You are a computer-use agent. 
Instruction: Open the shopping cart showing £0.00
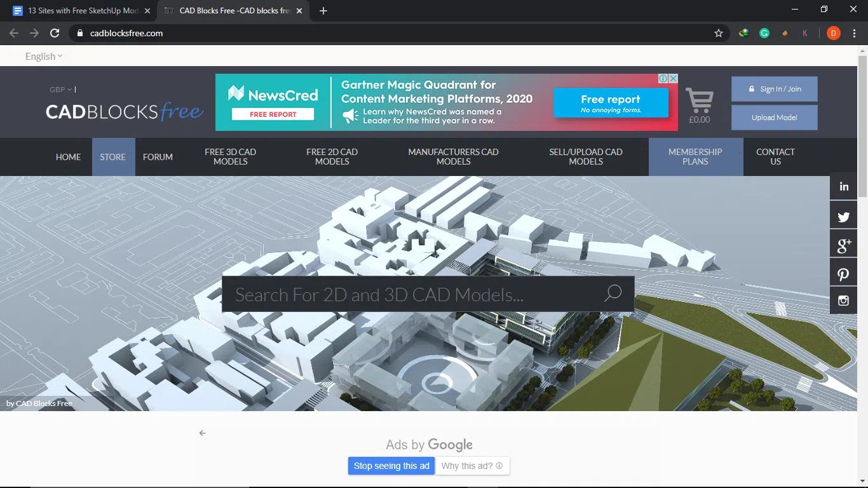pos(700,102)
